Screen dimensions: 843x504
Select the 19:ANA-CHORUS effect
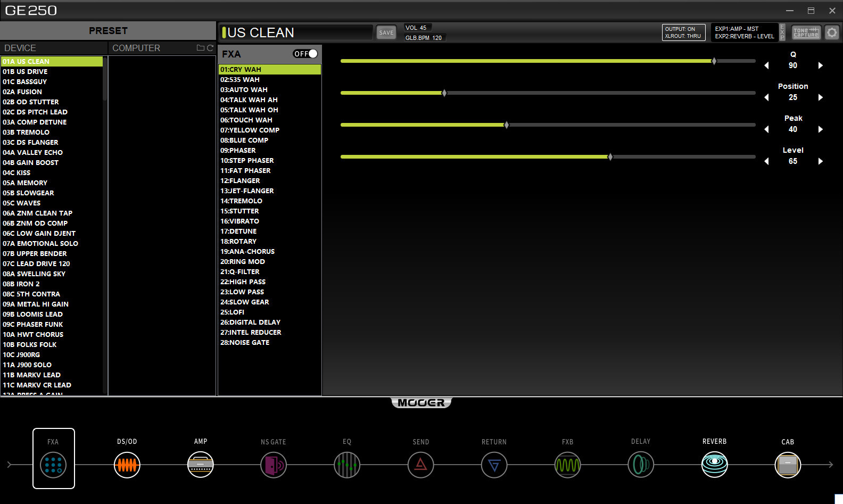pyautogui.click(x=270, y=252)
